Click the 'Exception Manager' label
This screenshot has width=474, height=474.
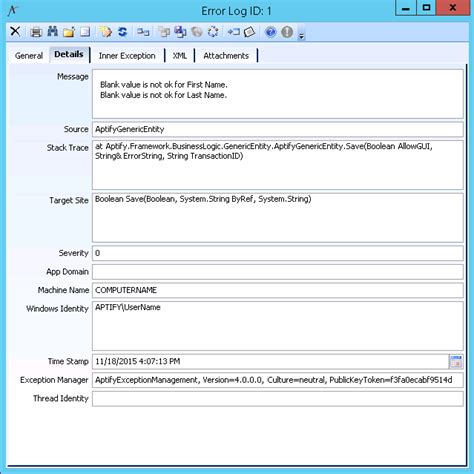[x=54, y=380]
